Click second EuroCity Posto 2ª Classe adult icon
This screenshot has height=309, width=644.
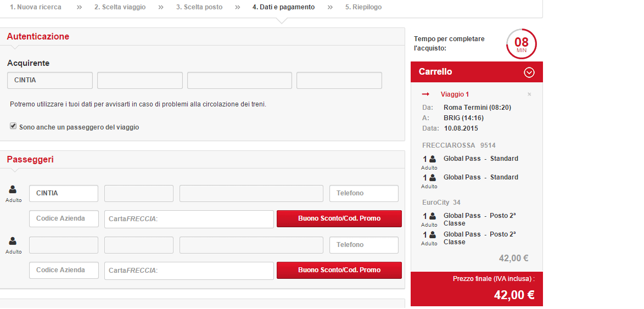tap(433, 235)
